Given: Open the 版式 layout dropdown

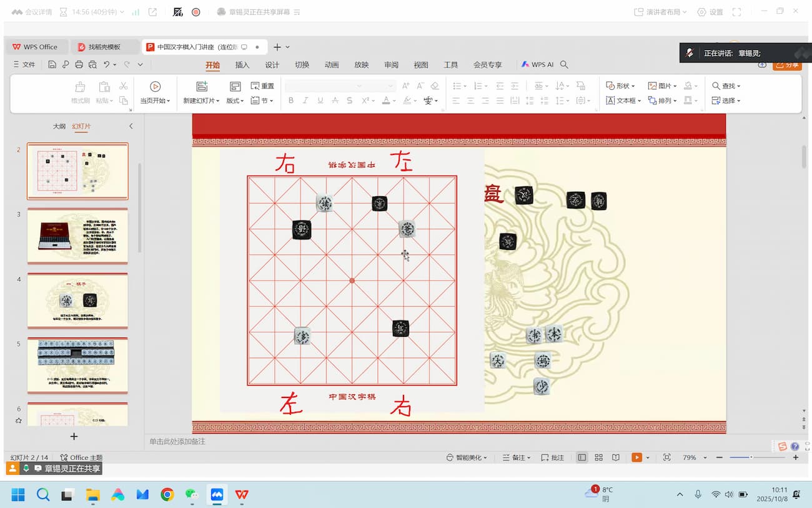Looking at the screenshot, I should [235, 101].
